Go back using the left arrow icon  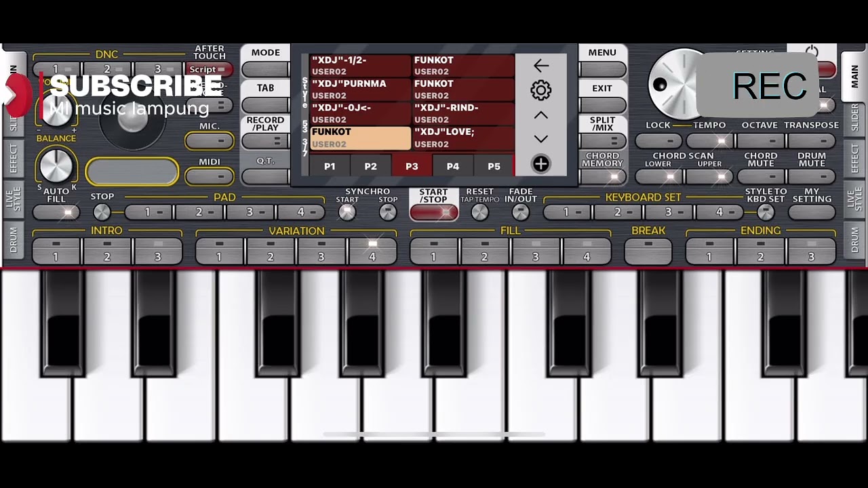click(540, 66)
